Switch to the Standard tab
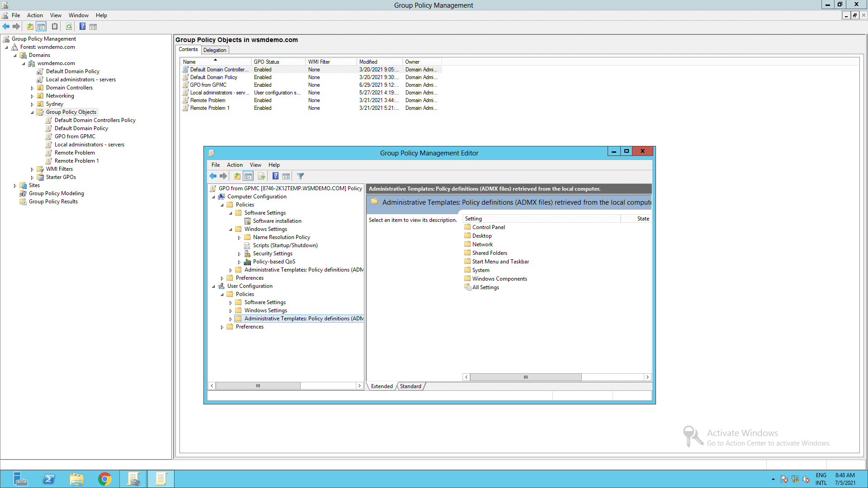 [x=410, y=386]
